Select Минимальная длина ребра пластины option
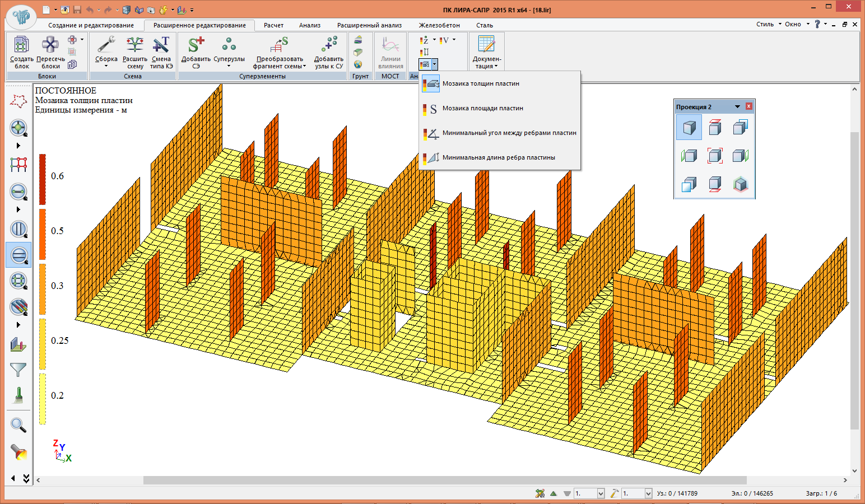This screenshot has height=504, width=865. [498, 158]
